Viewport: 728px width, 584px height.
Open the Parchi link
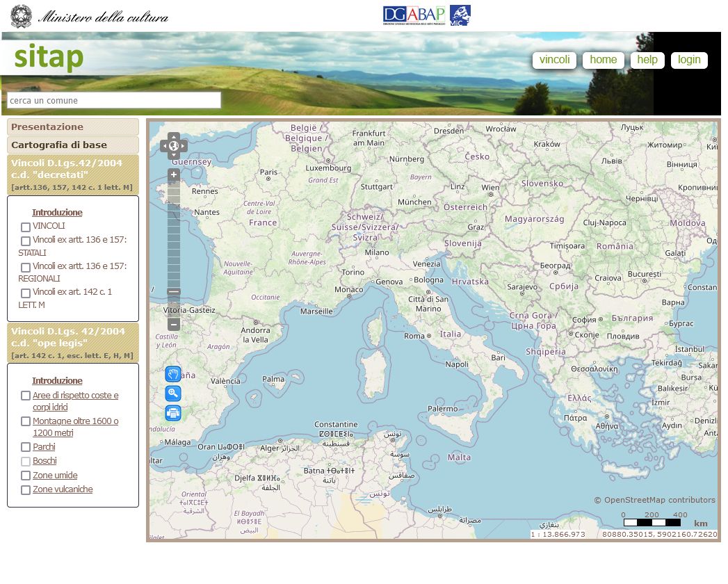click(x=44, y=446)
